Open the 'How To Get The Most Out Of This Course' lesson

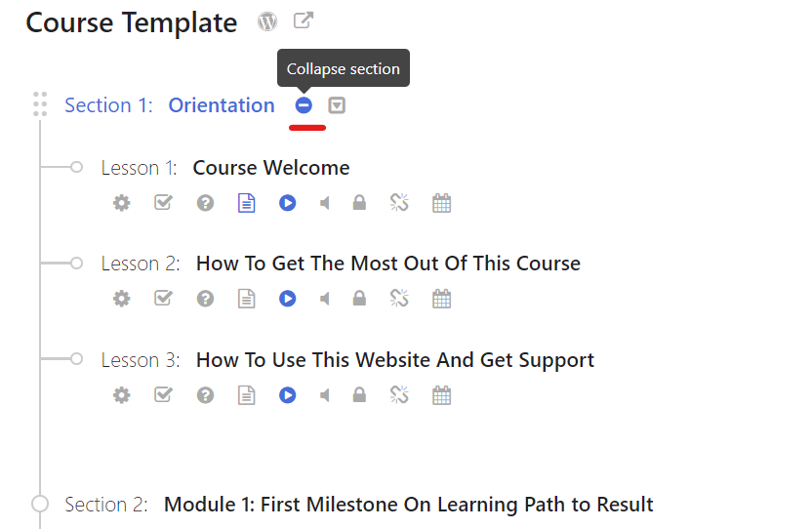[x=387, y=264]
